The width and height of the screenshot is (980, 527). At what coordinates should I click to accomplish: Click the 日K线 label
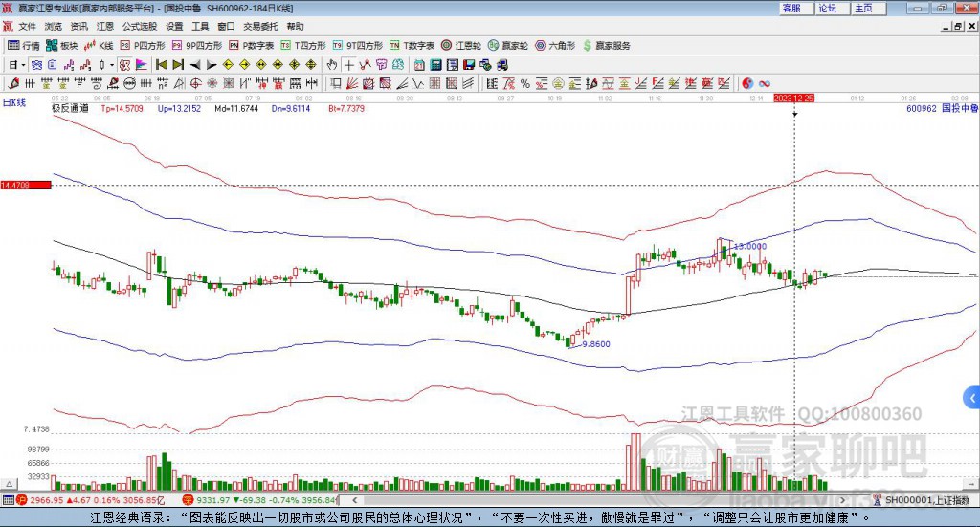tap(14, 102)
